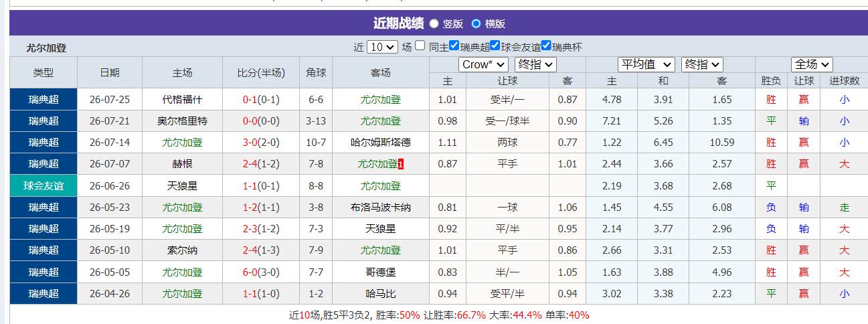Click the 3-13 corner count
This screenshot has height=324, width=868.
[316, 120]
